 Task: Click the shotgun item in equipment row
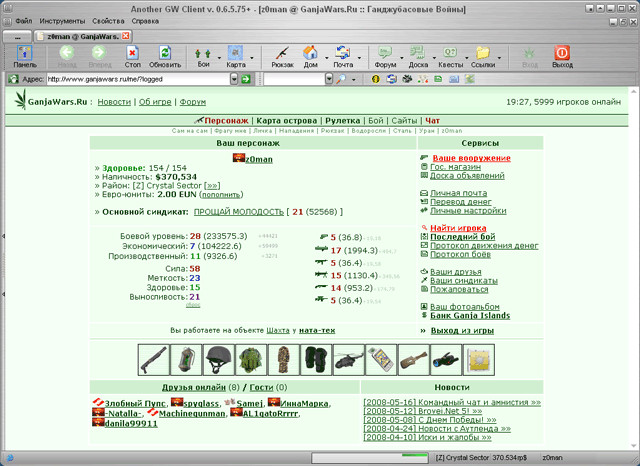coord(154,359)
